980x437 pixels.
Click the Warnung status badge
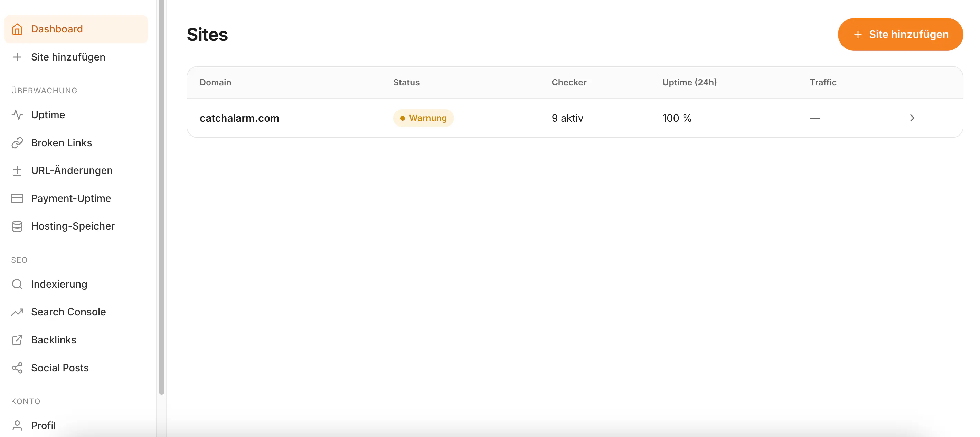tap(423, 118)
